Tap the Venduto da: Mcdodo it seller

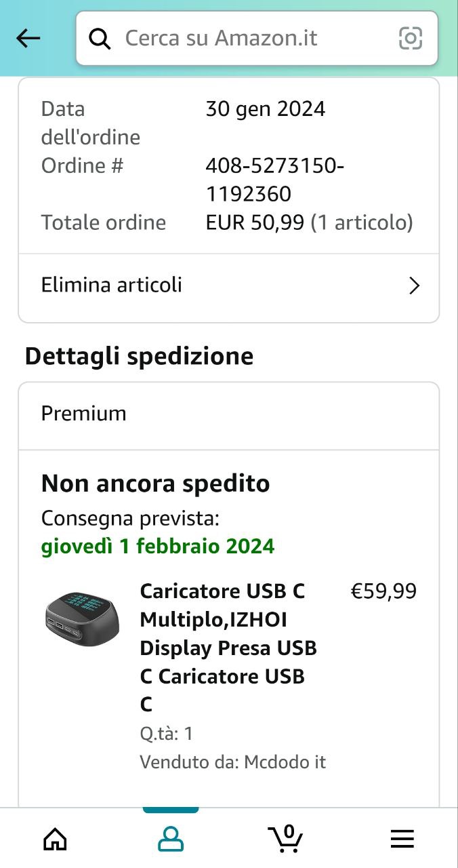[232, 762]
